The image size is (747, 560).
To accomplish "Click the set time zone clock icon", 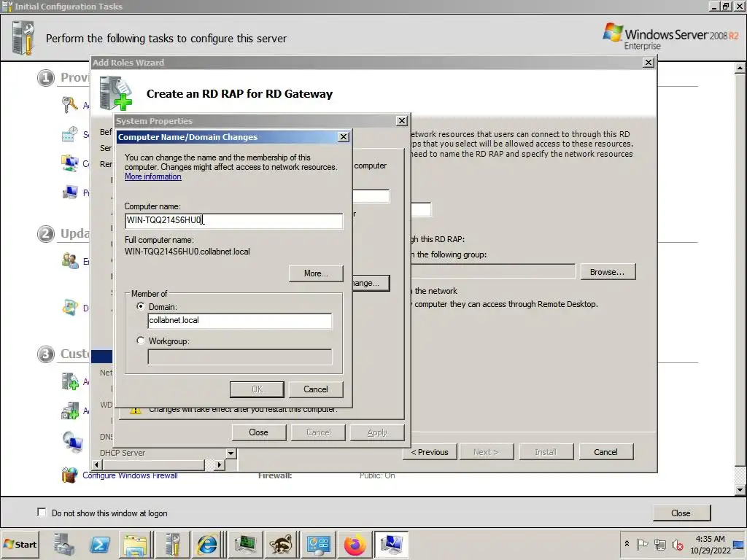I will [x=69, y=134].
